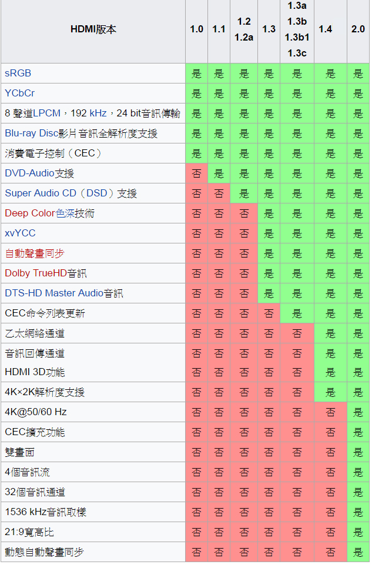Click Deep Color row's 1.3 是 cell

pos(269,213)
